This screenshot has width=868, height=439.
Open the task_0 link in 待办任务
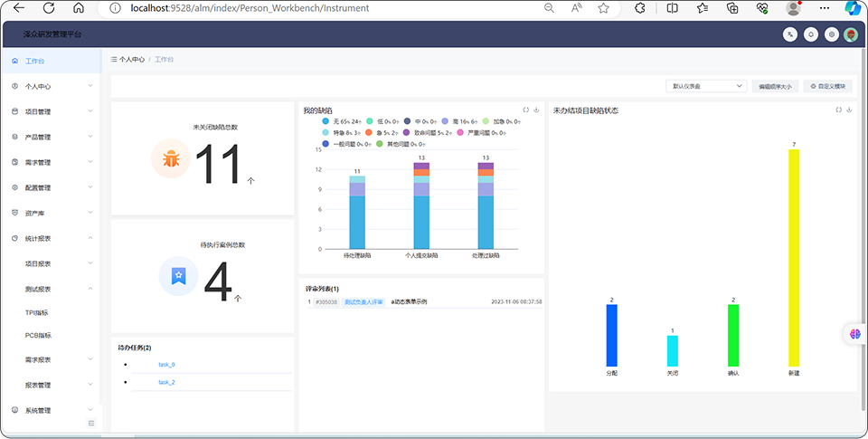(x=166, y=365)
